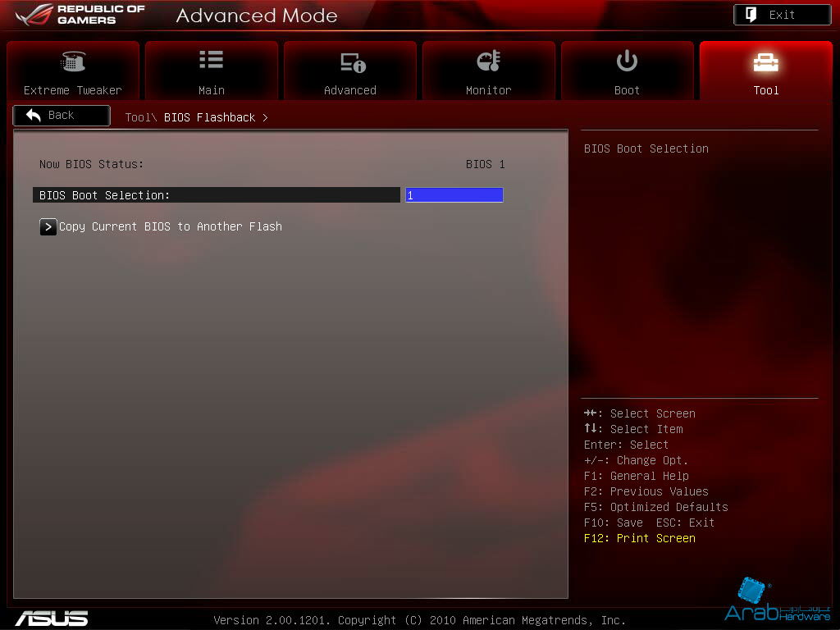Click the +/-: Change Opt. hint

click(x=636, y=461)
